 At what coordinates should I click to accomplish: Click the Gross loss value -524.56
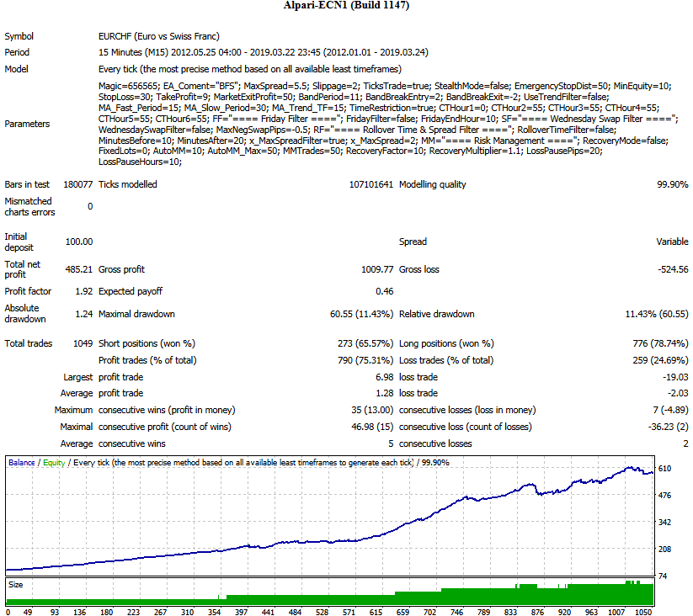(673, 269)
